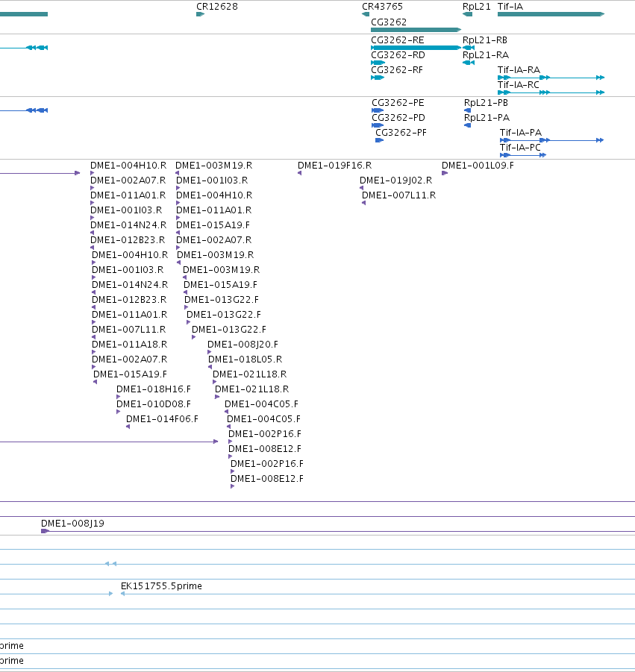Click the DME1-011A18.R feature
635x672 pixels.
[x=94, y=352]
